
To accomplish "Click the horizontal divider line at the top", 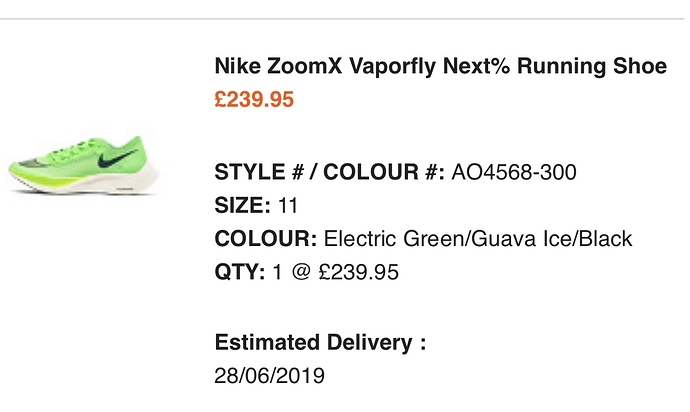I will click(342, 18).
